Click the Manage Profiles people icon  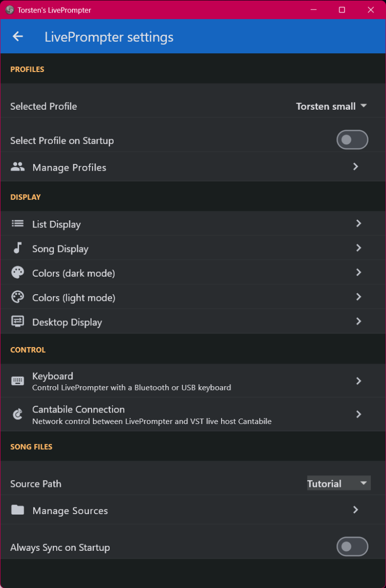(x=18, y=166)
